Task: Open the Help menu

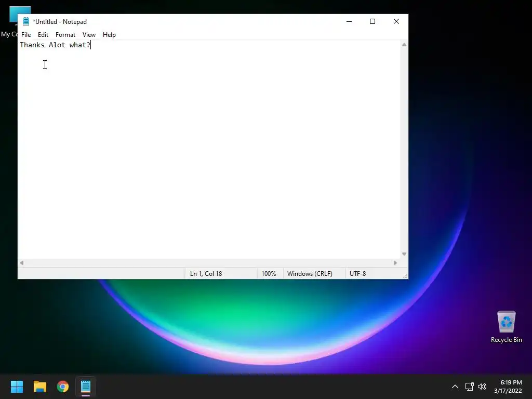Action: click(x=109, y=35)
